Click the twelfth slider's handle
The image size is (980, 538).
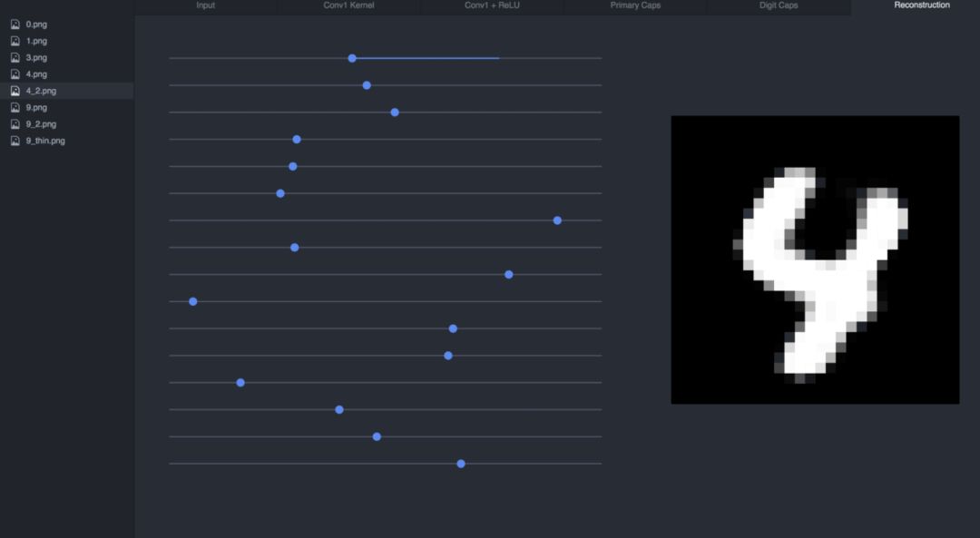coord(448,356)
